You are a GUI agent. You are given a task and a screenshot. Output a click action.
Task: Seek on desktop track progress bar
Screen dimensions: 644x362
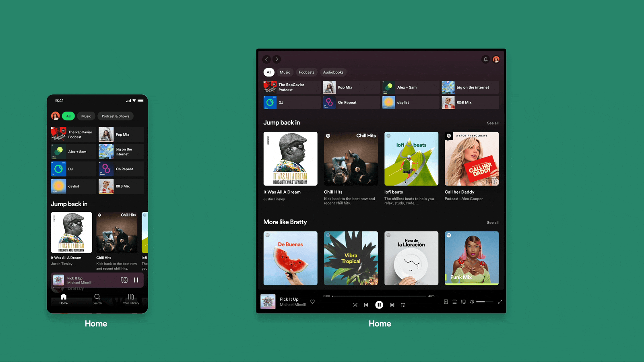click(x=379, y=296)
